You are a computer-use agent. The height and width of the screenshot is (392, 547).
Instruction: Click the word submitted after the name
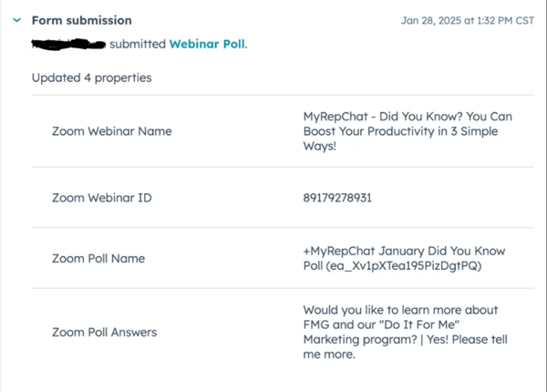(x=138, y=44)
